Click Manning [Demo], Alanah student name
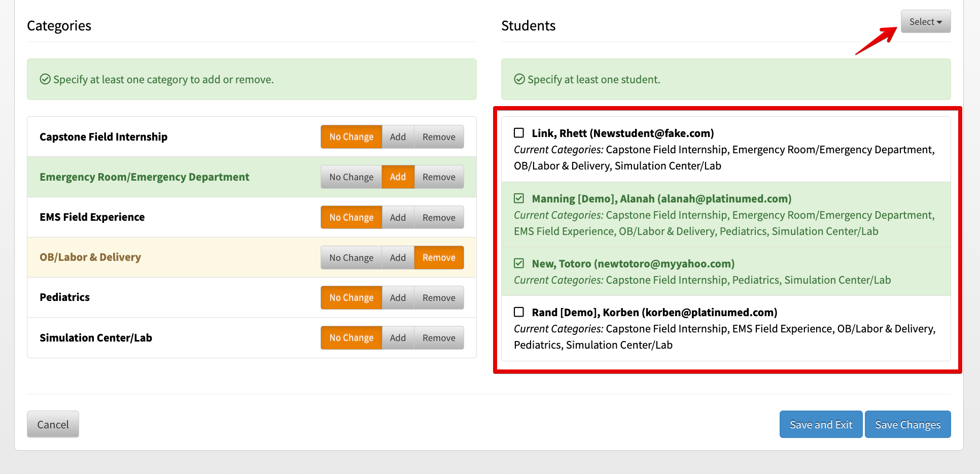The width and height of the screenshot is (980, 474). coord(661,198)
